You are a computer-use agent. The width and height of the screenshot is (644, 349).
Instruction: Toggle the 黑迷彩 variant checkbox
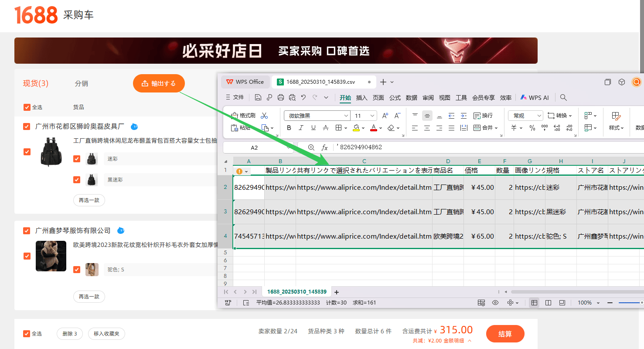77,179
